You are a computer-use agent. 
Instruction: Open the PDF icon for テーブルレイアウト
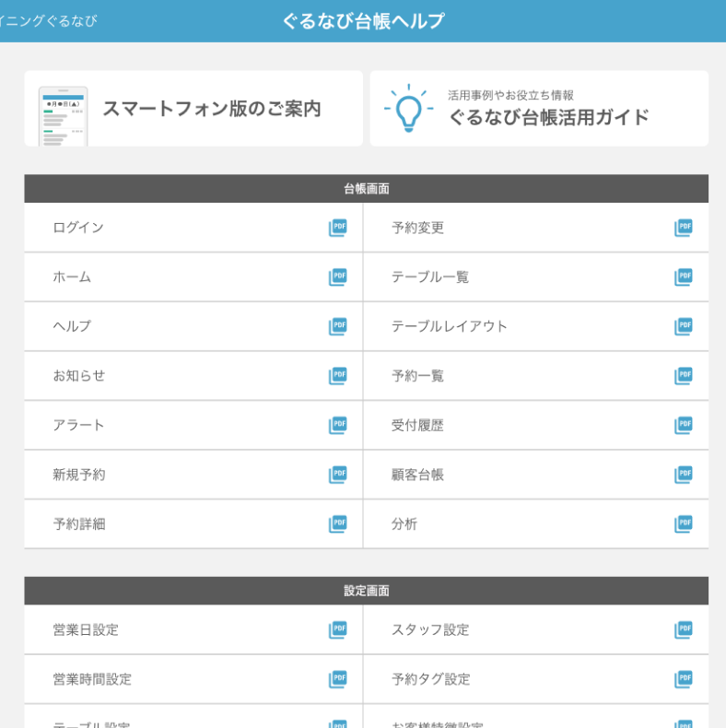point(683,326)
